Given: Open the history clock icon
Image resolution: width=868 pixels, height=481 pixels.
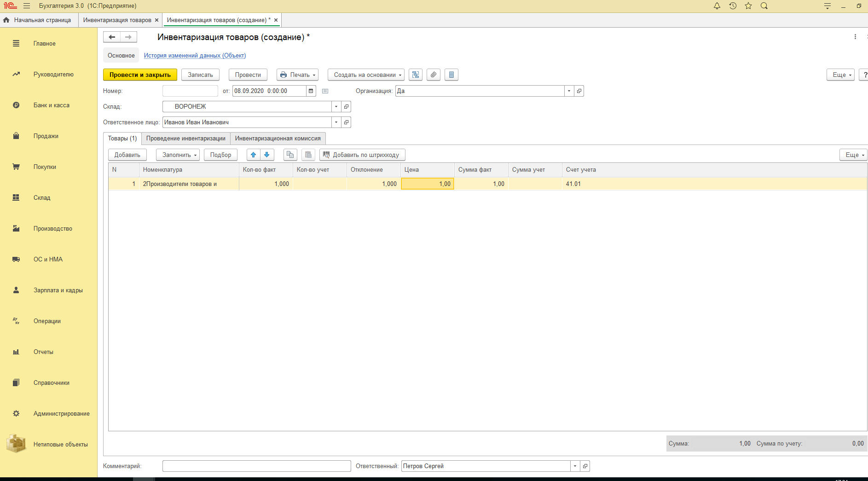Looking at the screenshot, I should coord(733,6).
